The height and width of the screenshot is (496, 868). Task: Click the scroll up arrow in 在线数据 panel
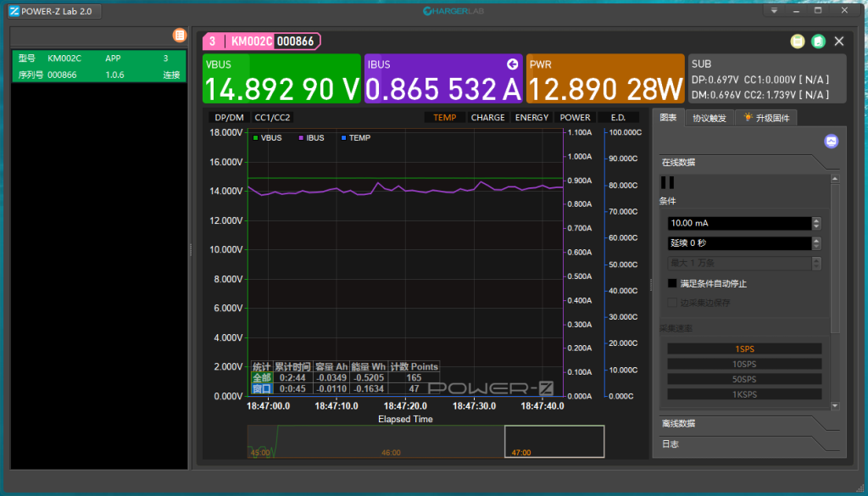tap(835, 179)
